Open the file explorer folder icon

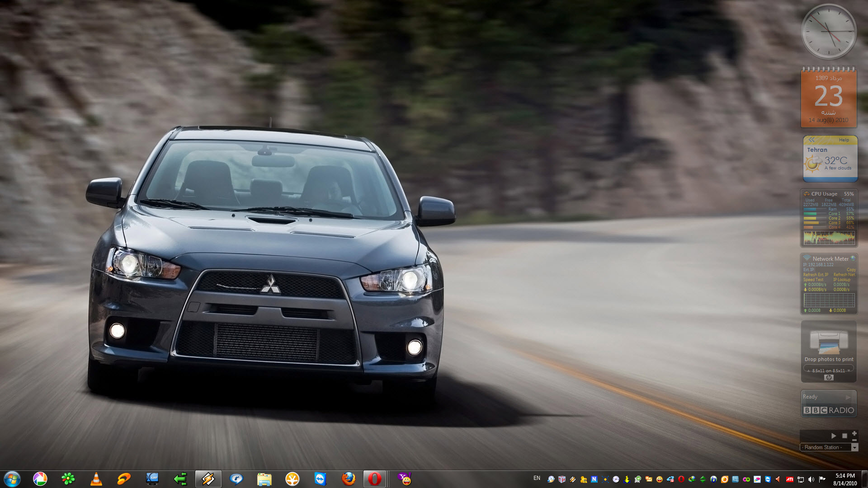click(x=264, y=479)
